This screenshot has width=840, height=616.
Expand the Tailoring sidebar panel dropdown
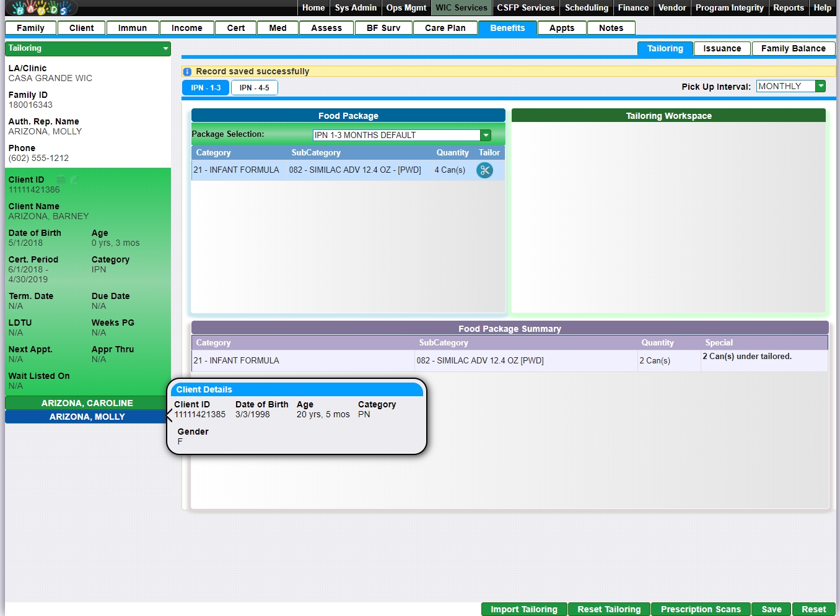165,48
